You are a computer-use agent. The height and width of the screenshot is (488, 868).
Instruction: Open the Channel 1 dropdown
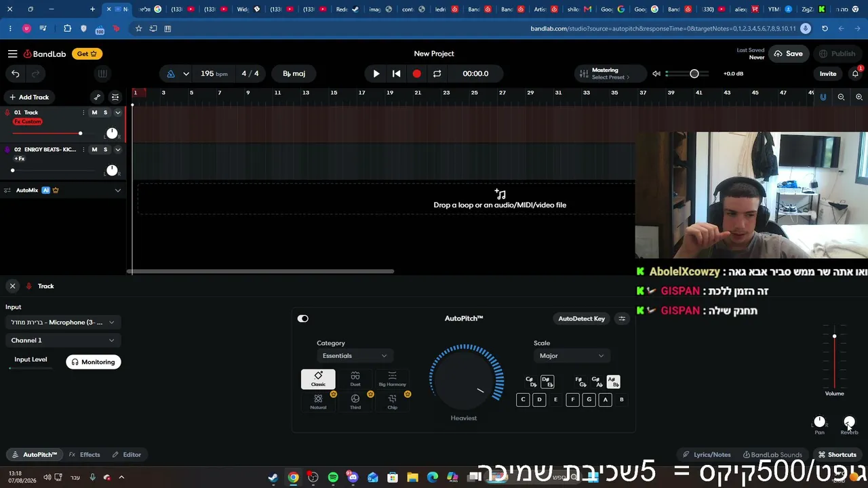(63, 340)
